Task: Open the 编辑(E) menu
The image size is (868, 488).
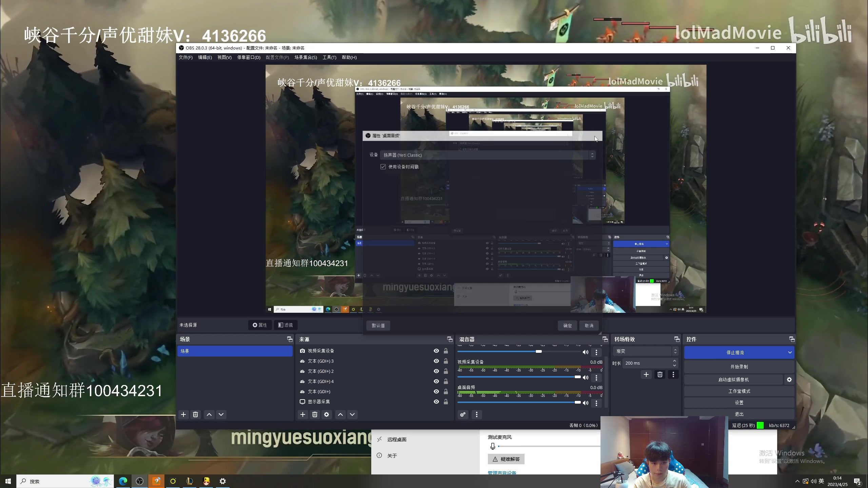Action: coord(205,57)
